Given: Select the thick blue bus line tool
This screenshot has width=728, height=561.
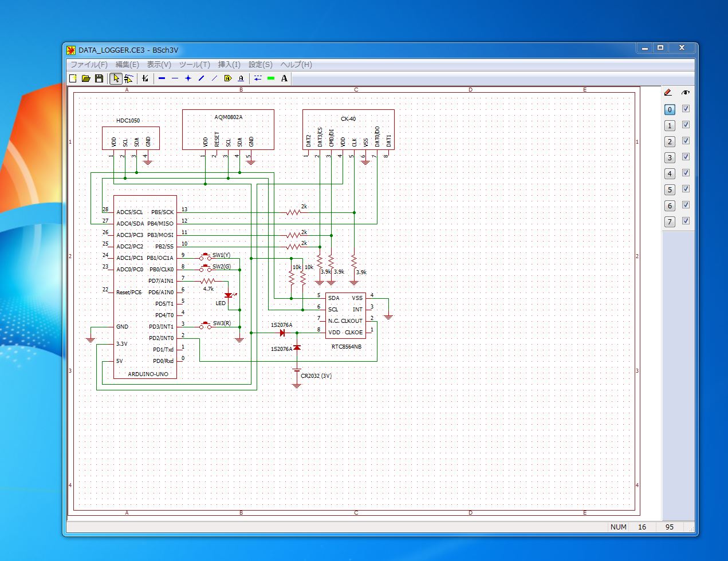Looking at the screenshot, I should coord(162,78).
